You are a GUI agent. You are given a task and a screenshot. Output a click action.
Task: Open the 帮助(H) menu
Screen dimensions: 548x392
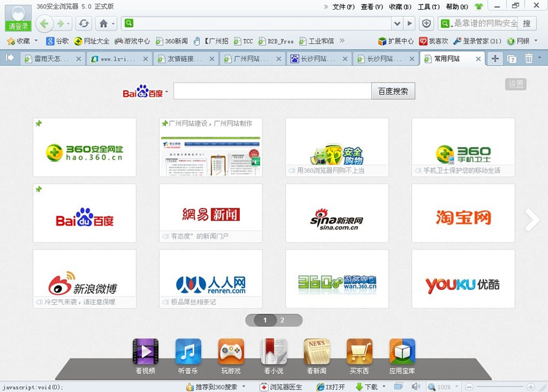point(457,6)
